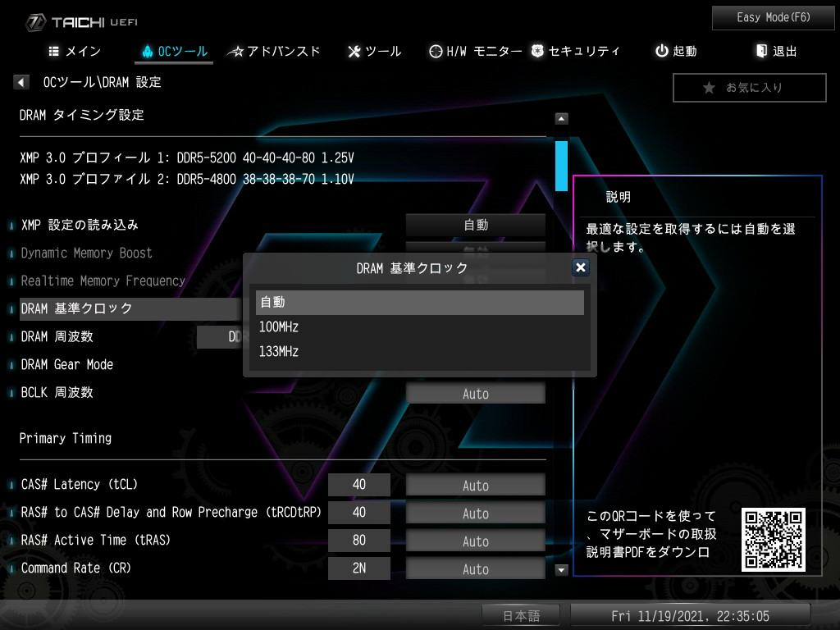Click the QR code for motherboard manual
The width and height of the screenshot is (840, 630).
click(773, 540)
